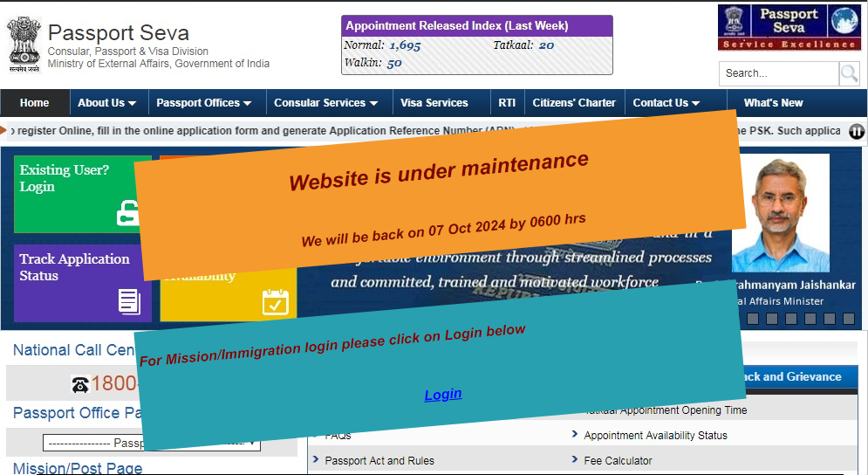This screenshot has width=868, height=475.
Task: Open the RTI menu item
Action: (x=507, y=102)
